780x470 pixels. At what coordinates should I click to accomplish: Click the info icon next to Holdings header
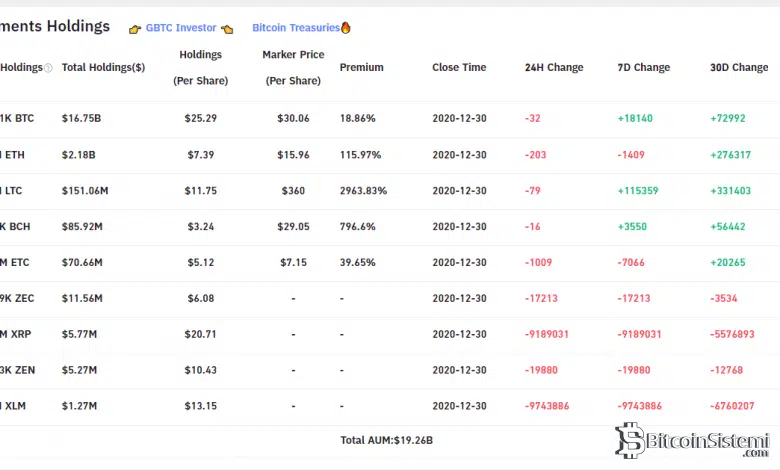click(x=48, y=68)
